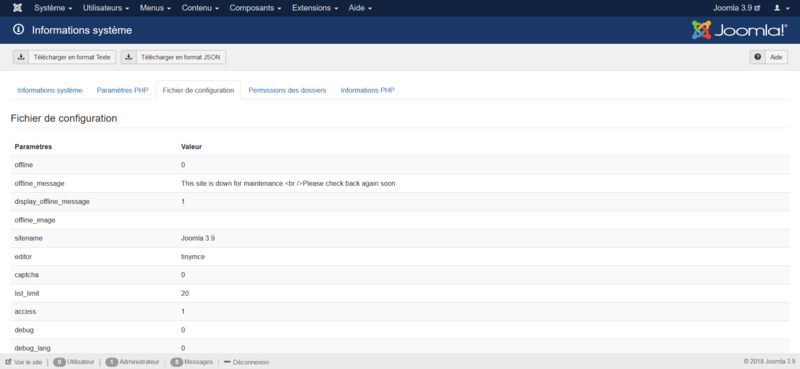Click the sitename parameter cell
The width and height of the screenshot is (800, 369).
[29, 238]
